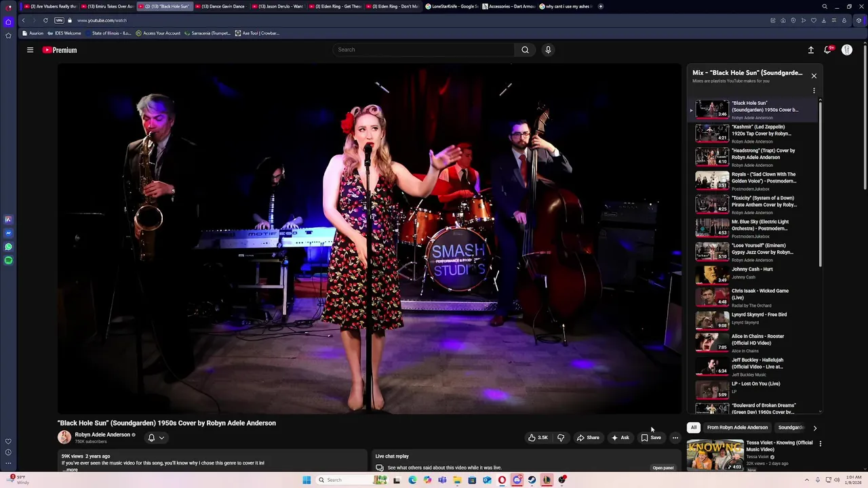The image size is (868, 488).
Task: Open more actions ellipsis beside Save
Action: pyautogui.click(x=675, y=438)
